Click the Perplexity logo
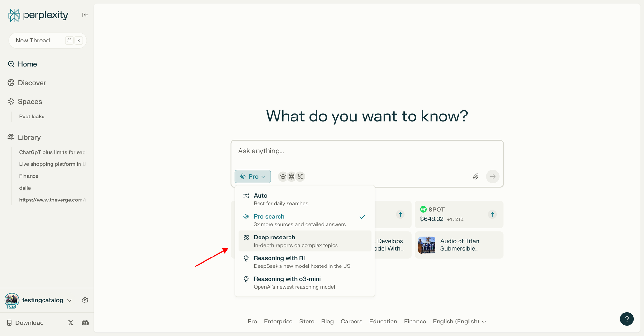 pos(38,15)
